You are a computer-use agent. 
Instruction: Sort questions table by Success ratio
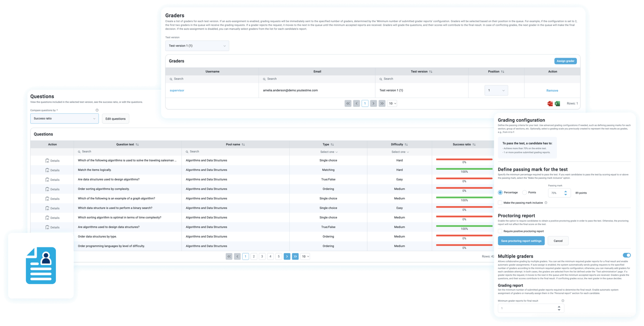point(474,145)
